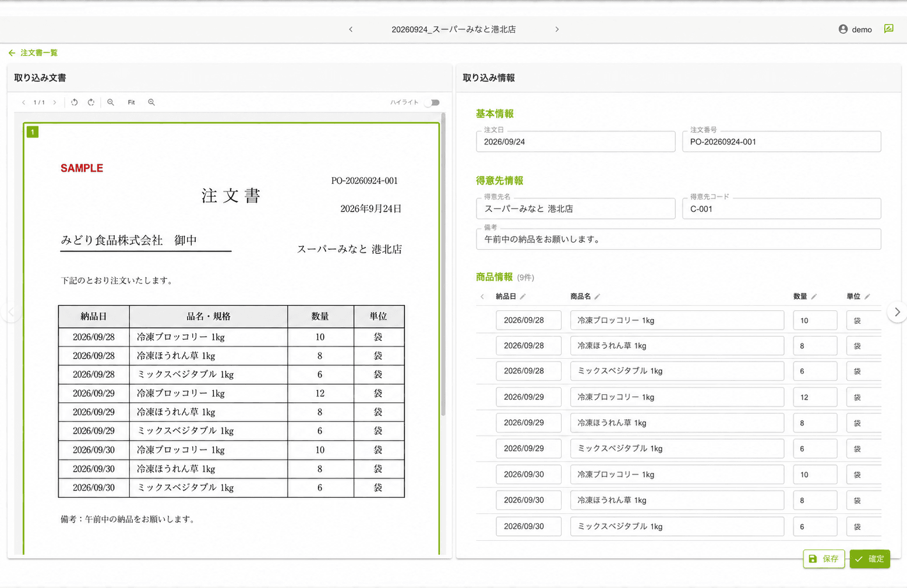Click edit pencil beside 商品名 column
Screen dimensions: 907x588
597,297
